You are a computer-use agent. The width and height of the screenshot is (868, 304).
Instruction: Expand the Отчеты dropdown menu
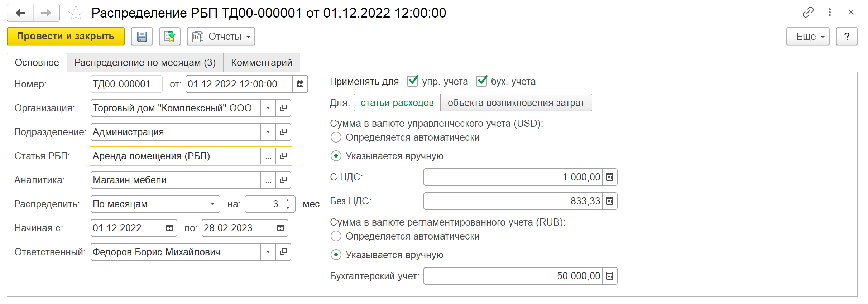[221, 37]
